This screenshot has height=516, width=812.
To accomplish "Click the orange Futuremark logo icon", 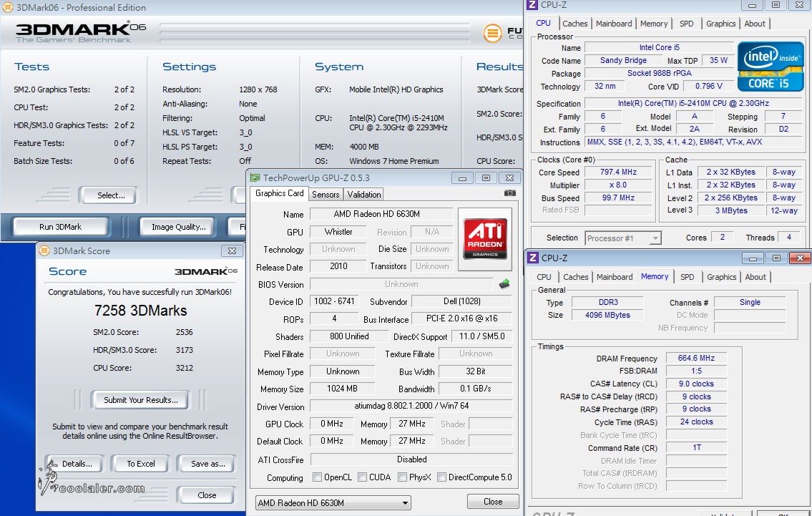I will (x=492, y=33).
